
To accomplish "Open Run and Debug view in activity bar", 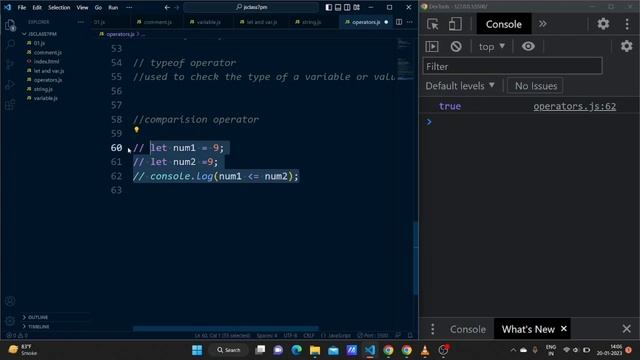I will (10, 84).
